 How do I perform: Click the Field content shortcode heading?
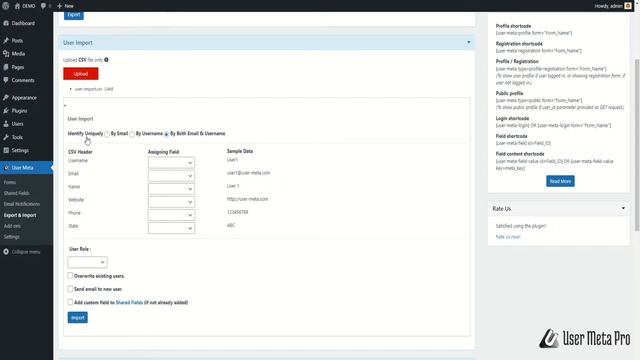coord(520,154)
